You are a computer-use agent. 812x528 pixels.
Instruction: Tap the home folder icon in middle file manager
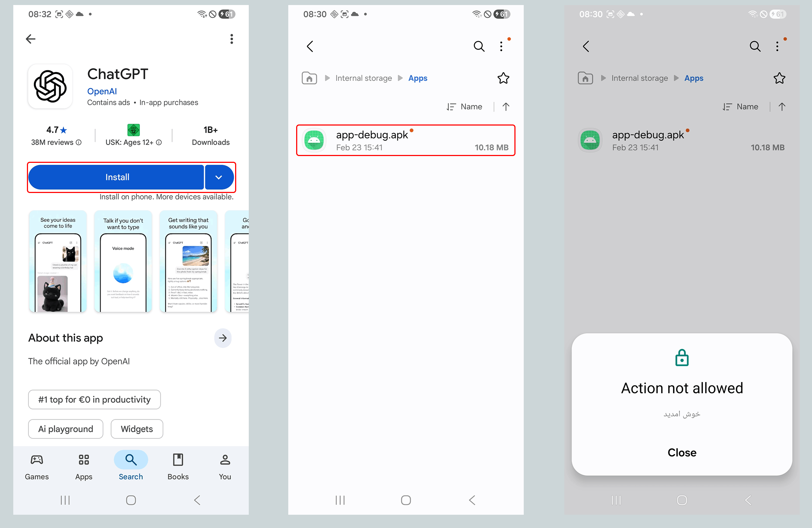click(309, 78)
